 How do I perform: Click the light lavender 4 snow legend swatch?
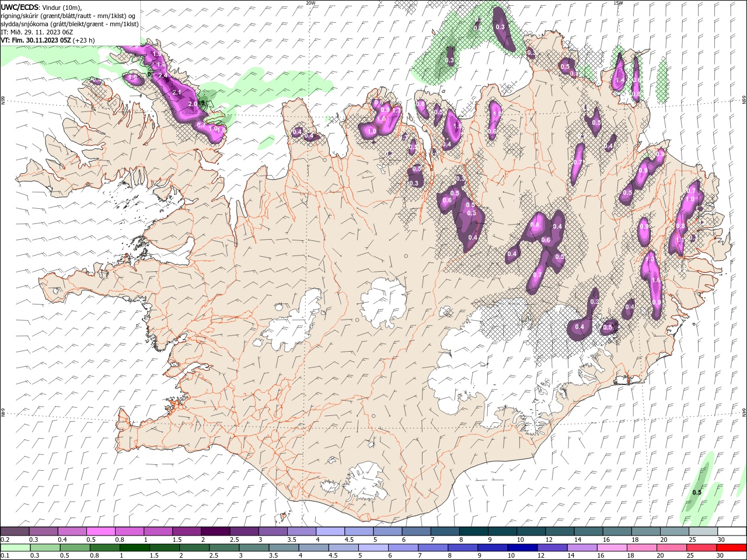coord(329,531)
